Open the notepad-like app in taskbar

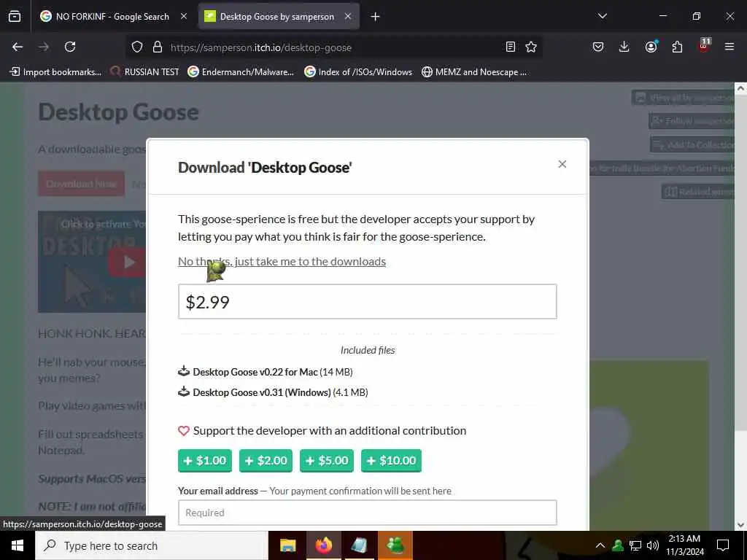(359, 545)
